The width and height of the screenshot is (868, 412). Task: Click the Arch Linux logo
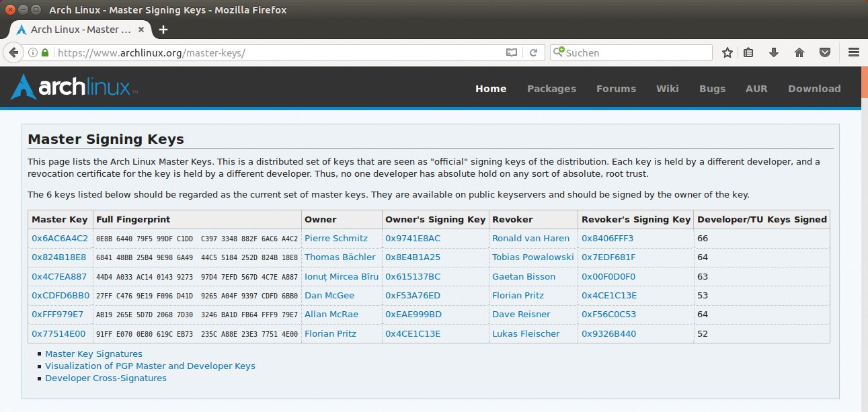click(74, 87)
